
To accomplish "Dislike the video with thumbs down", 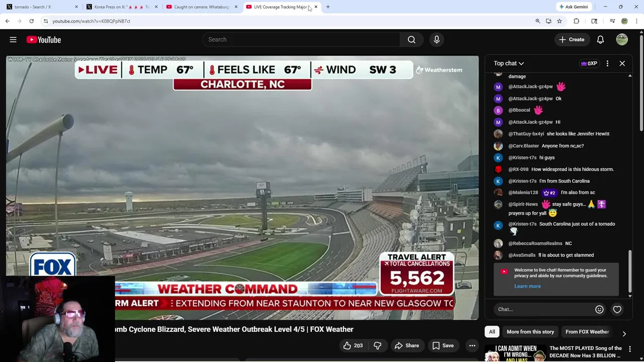I will [377, 345].
